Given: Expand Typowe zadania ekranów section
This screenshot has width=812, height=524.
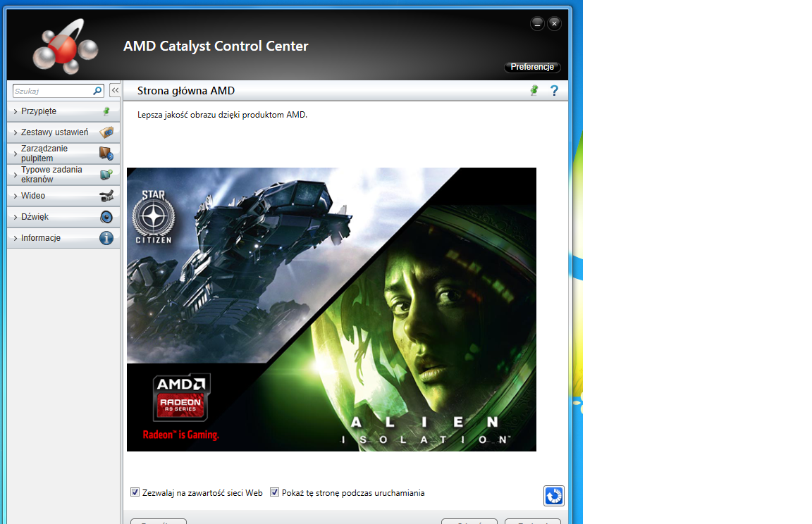Looking at the screenshot, I should [63, 175].
